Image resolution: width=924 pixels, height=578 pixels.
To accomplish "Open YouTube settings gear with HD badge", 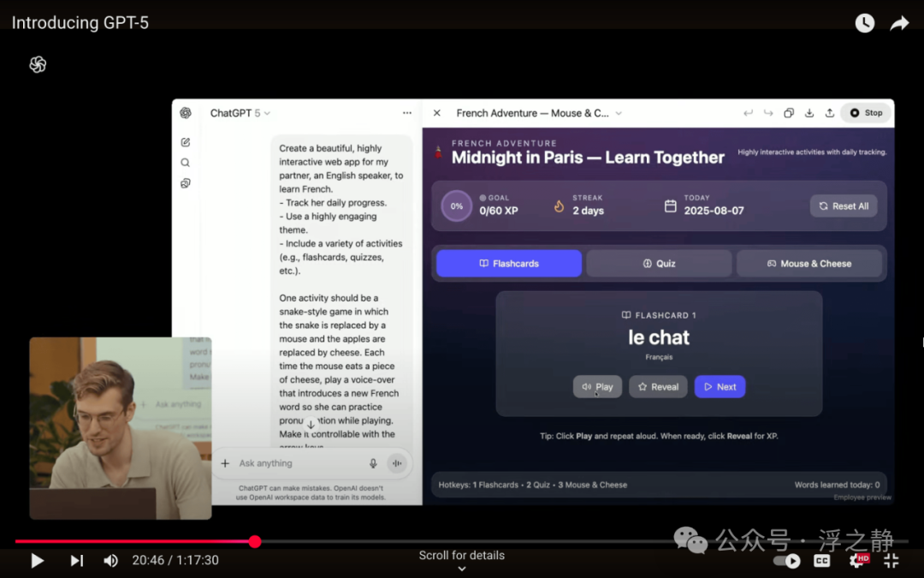I will 859,560.
